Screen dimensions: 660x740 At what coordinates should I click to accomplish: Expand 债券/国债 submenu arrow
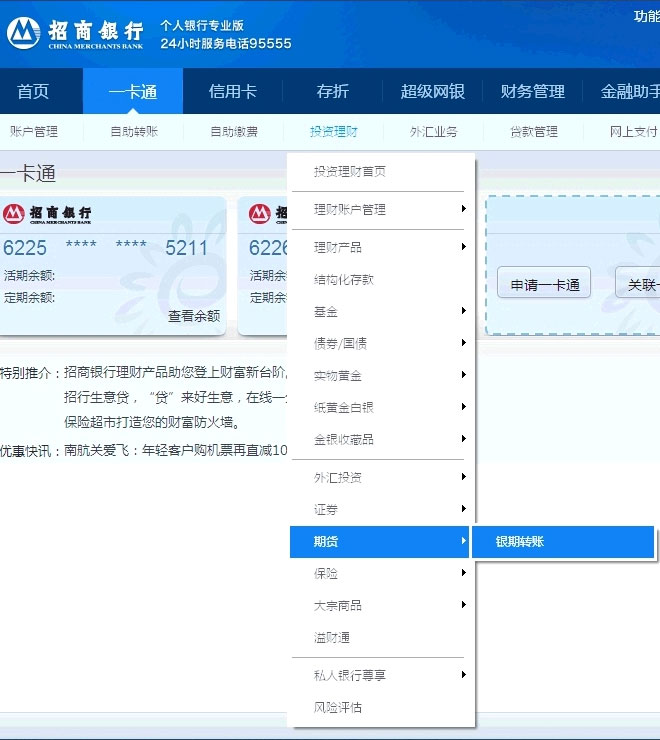[464, 343]
